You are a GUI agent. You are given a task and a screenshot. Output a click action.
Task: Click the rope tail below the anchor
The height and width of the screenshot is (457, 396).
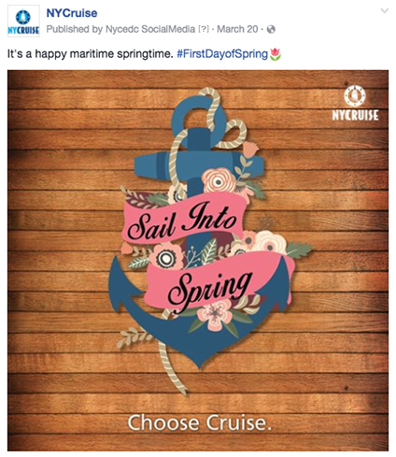(172, 368)
